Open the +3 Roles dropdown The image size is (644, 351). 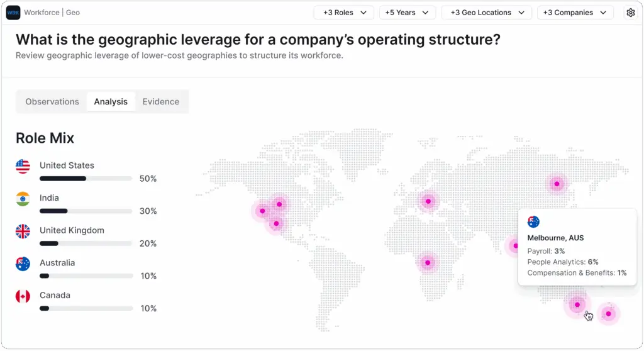coord(344,13)
